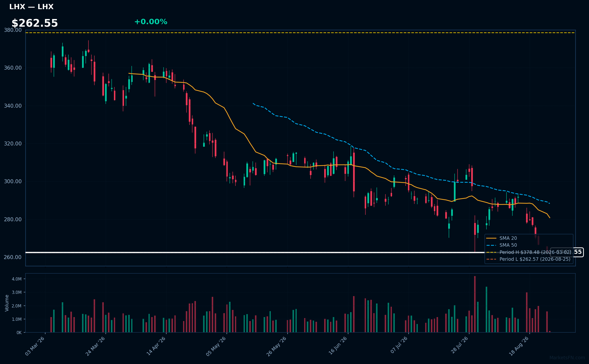This screenshot has height=364, width=589.
Task: Click the Volume axis title
Action: 7,303
